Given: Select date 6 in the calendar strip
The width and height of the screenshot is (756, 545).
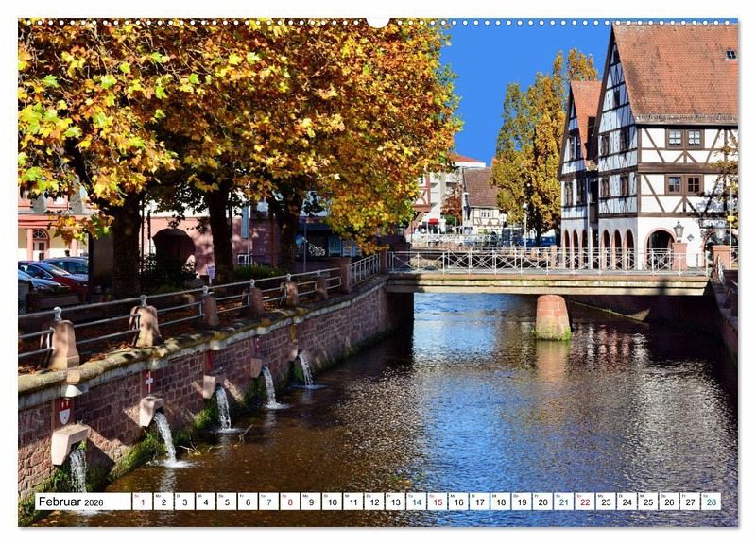Looking at the screenshot, I should [248, 502].
